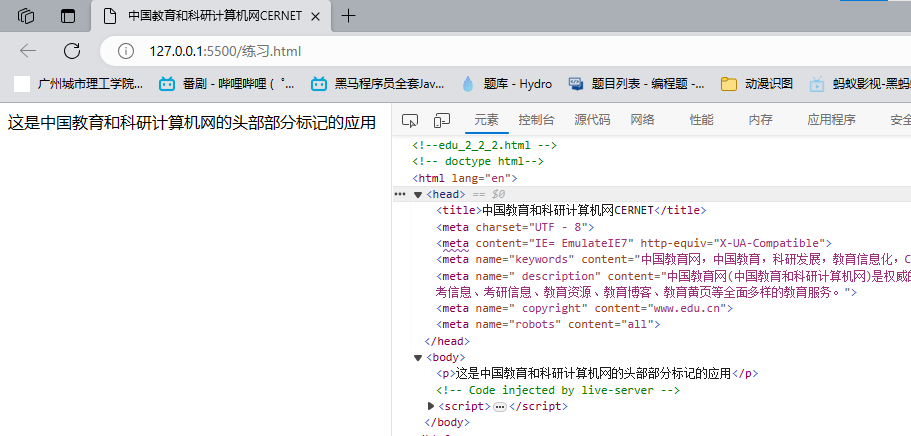
Task: Open the 广州城市理工学院 bookmark
Action: [x=78, y=84]
